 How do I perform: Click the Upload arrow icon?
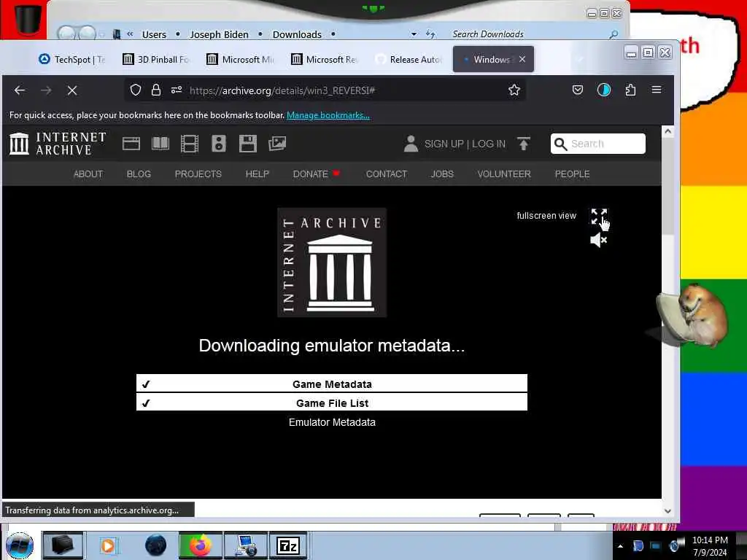pos(524,144)
